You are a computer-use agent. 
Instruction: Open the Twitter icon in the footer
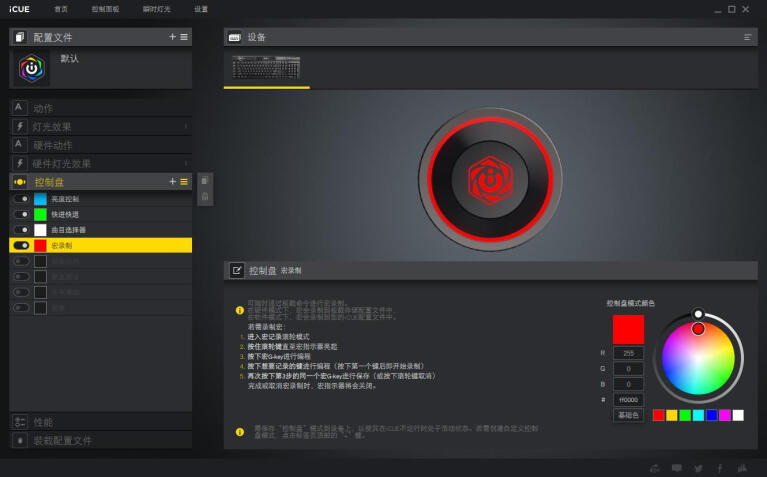(699, 468)
